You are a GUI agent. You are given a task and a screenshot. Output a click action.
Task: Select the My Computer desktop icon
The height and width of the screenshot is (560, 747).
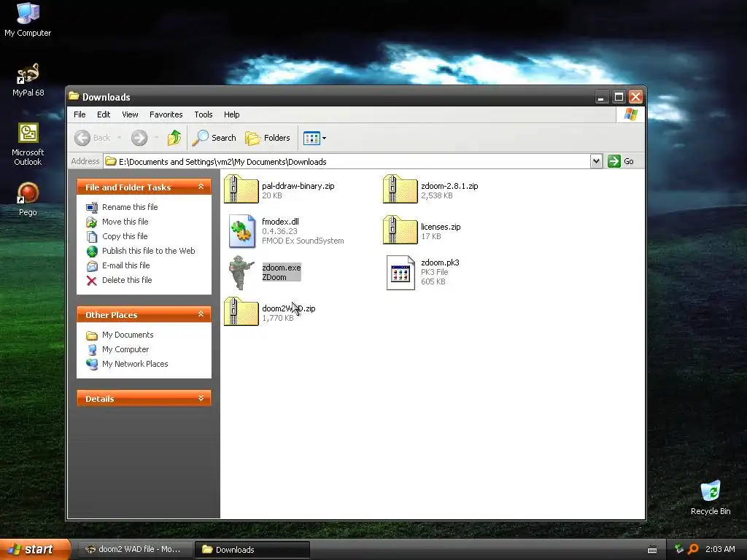[28, 20]
